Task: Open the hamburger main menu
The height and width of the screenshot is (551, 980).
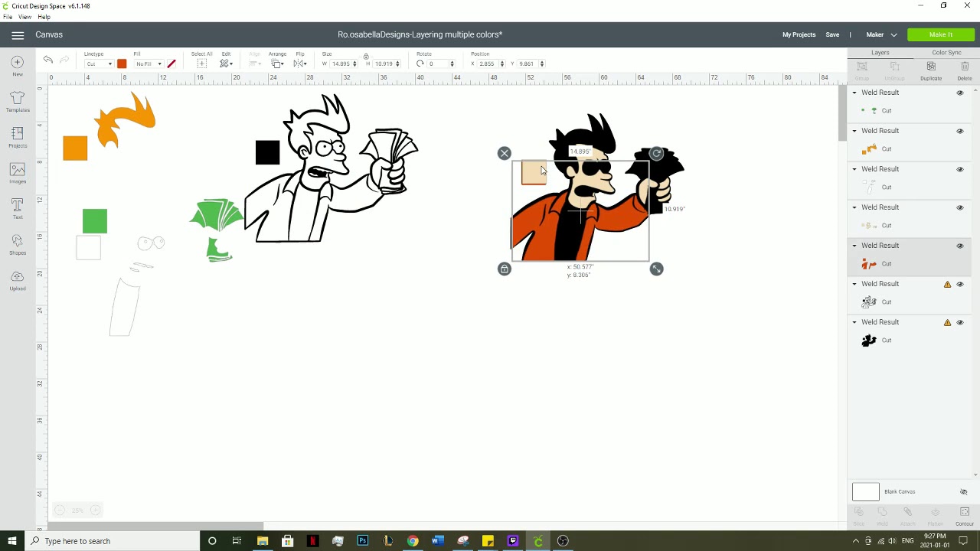Action: point(18,34)
